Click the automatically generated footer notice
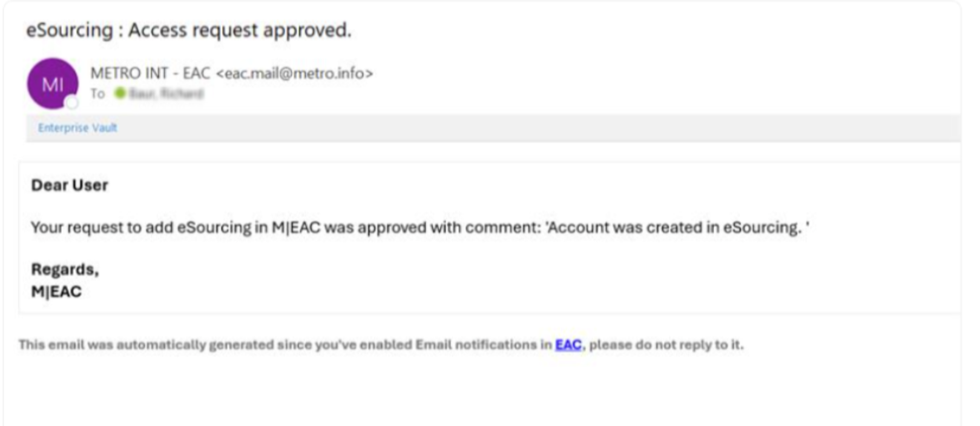 pos(284,345)
